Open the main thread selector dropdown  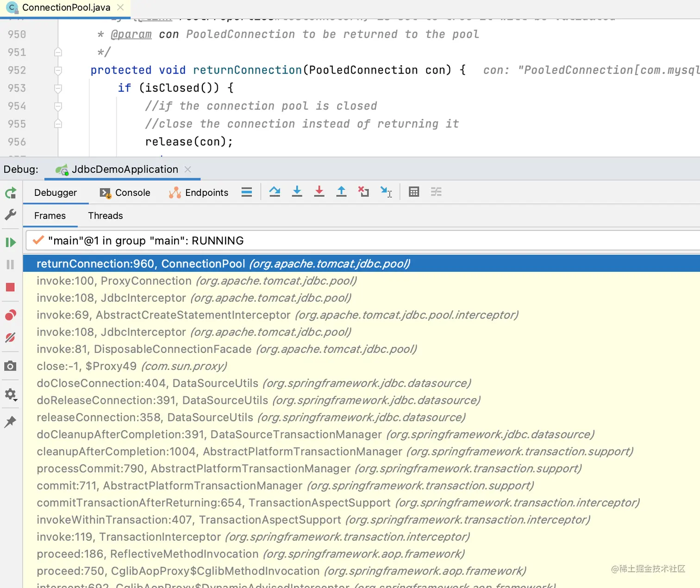point(363,241)
